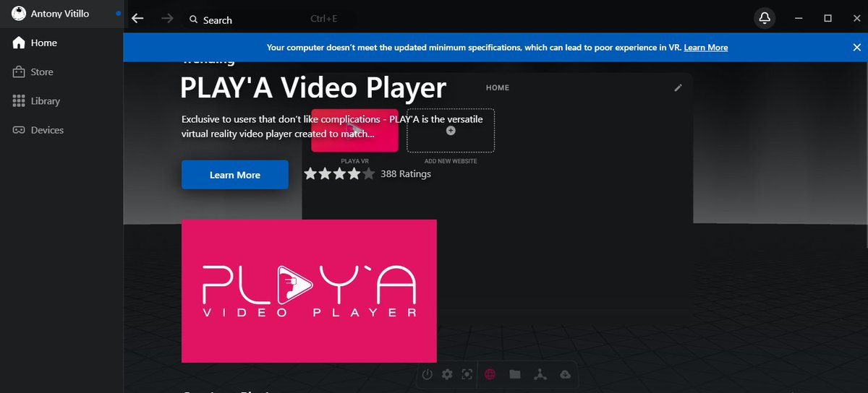Screen dimensions: 868x393
Task: Click the power icon in bottom toolbar
Action: click(x=427, y=374)
